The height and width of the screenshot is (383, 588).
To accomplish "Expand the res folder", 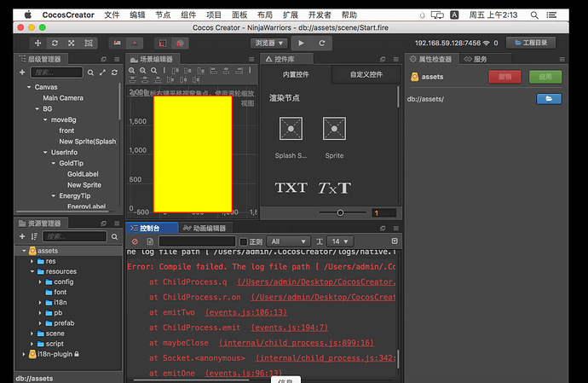I will click(32, 261).
